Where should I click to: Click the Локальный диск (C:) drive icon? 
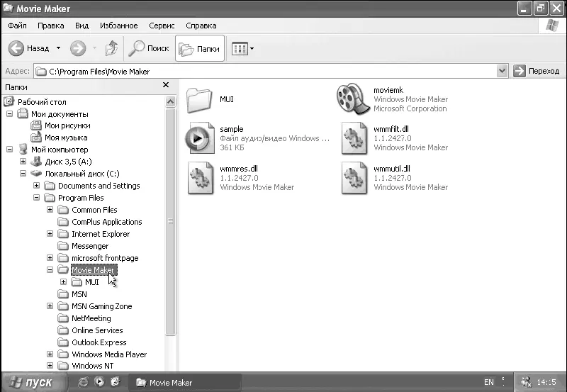click(36, 173)
